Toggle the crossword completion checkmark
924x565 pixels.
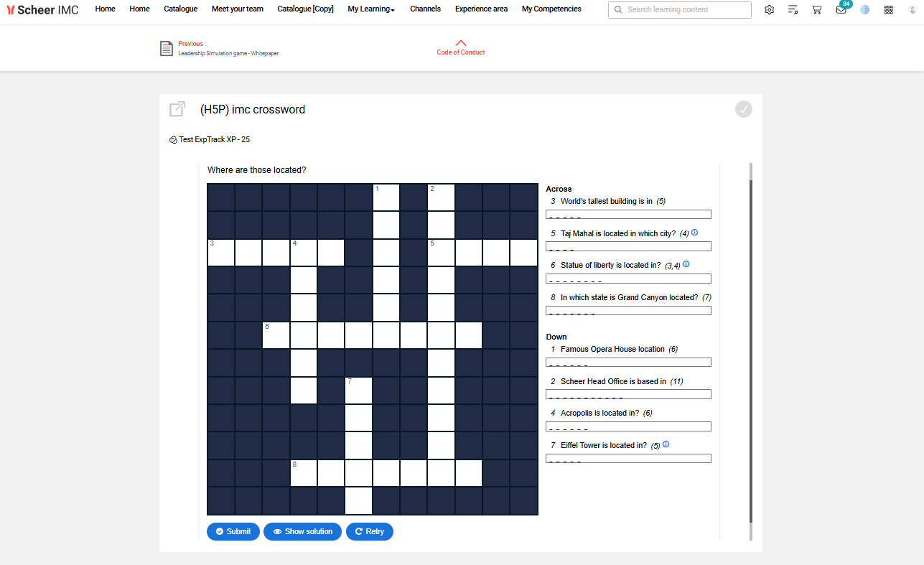[x=743, y=108]
